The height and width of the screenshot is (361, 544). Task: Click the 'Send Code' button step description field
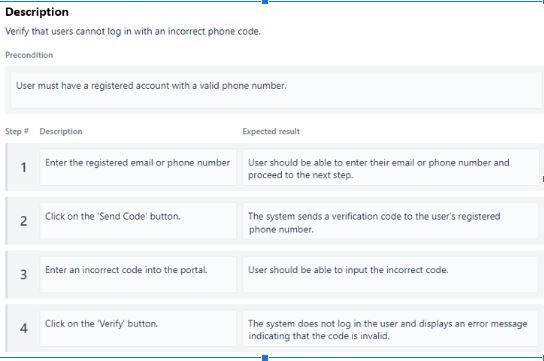(138, 221)
